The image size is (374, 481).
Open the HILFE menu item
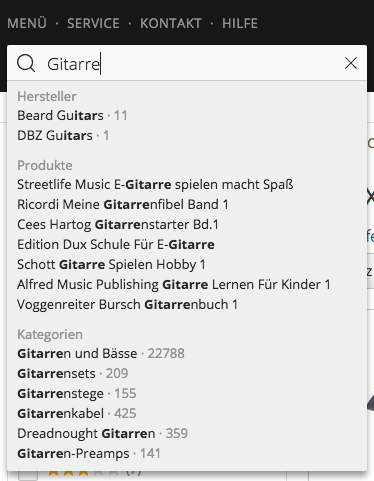pyautogui.click(x=240, y=24)
